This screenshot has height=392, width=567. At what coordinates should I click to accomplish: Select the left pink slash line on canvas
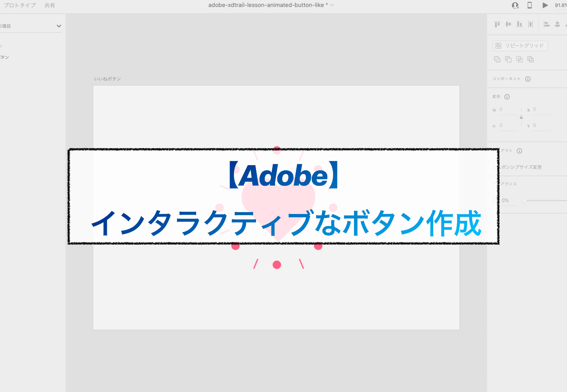tap(256, 264)
